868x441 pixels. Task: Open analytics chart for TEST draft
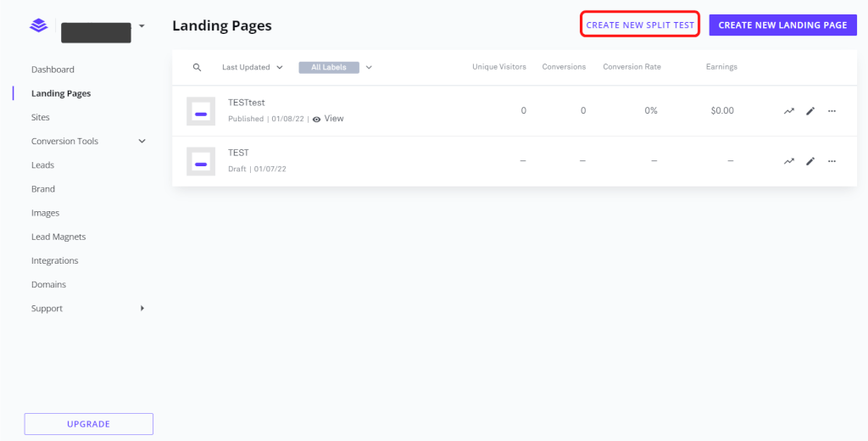(x=789, y=161)
